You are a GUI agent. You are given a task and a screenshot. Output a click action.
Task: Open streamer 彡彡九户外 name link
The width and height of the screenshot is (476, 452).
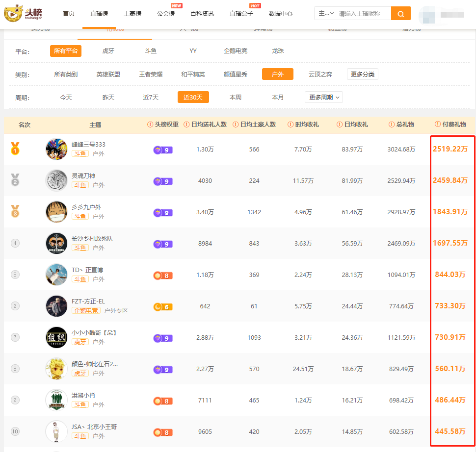(x=86, y=207)
